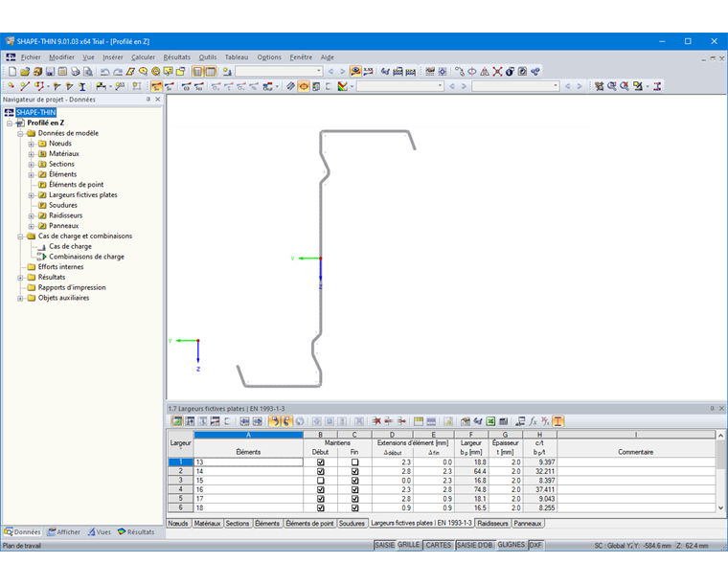Click the I-section icon in second toolbar
This screenshot has height=585, width=728.
pyautogui.click(x=82, y=86)
